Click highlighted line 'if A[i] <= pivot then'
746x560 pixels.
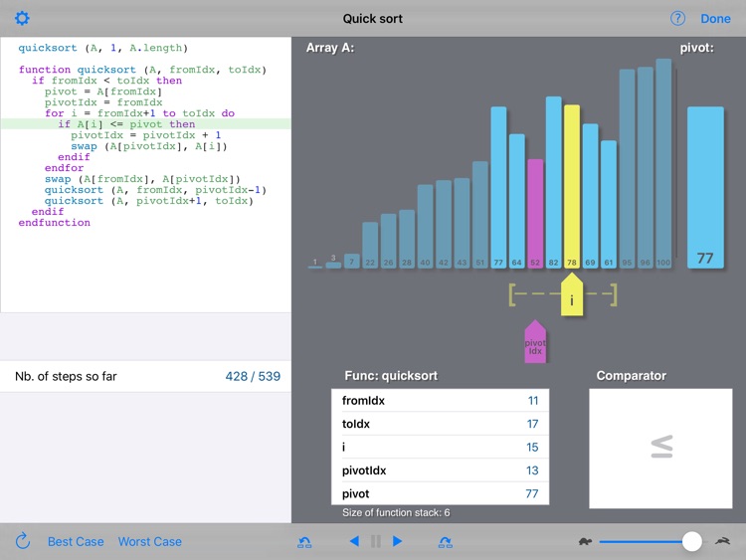point(126,124)
